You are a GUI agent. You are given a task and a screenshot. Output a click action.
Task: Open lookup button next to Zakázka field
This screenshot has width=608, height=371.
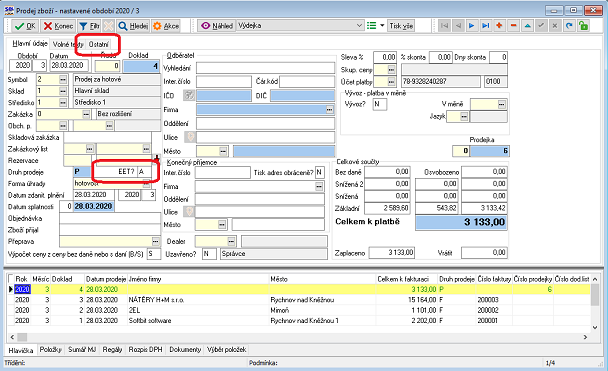pyautogui.click(x=86, y=114)
